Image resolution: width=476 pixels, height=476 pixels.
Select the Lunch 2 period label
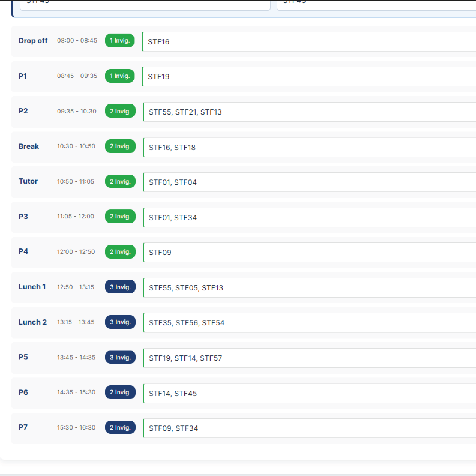click(33, 322)
